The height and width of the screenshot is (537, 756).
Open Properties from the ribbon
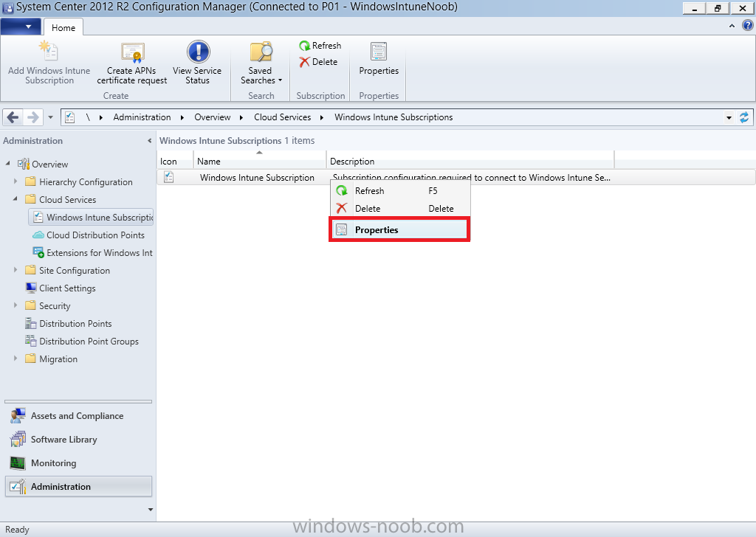(379, 59)
